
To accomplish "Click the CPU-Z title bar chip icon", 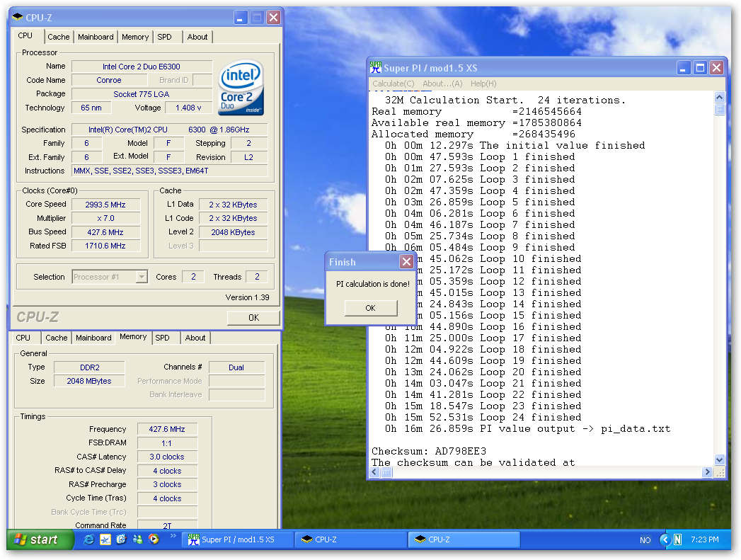I will coord(18,18).
